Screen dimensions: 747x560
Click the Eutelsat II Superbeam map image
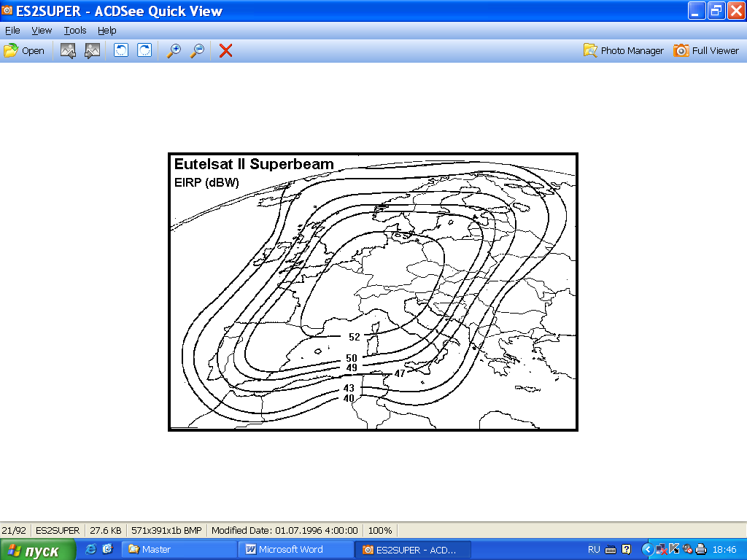pyautogui.click(x=373, y=292)
